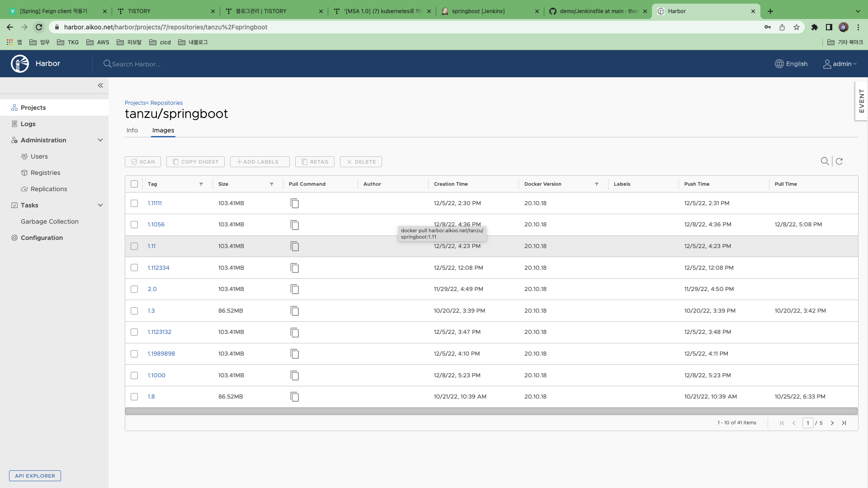Copy pull command for tag 1.11
Image resolution: width=868 pixels, height=488 pixels.
(x=295, y=246)
